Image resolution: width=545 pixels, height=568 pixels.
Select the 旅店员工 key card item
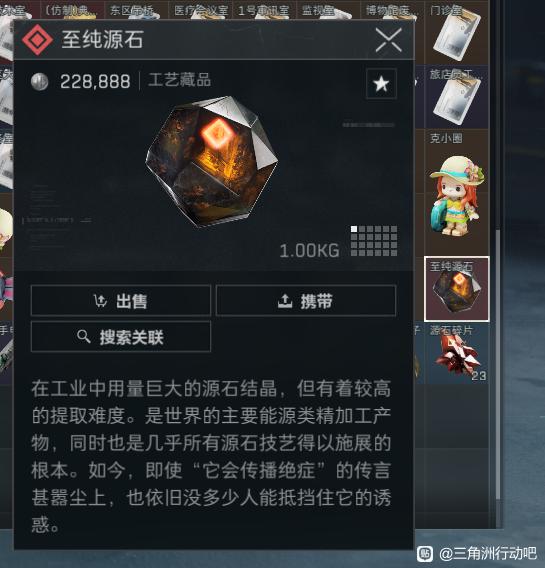pyautogui.click(x=457, y=97)
